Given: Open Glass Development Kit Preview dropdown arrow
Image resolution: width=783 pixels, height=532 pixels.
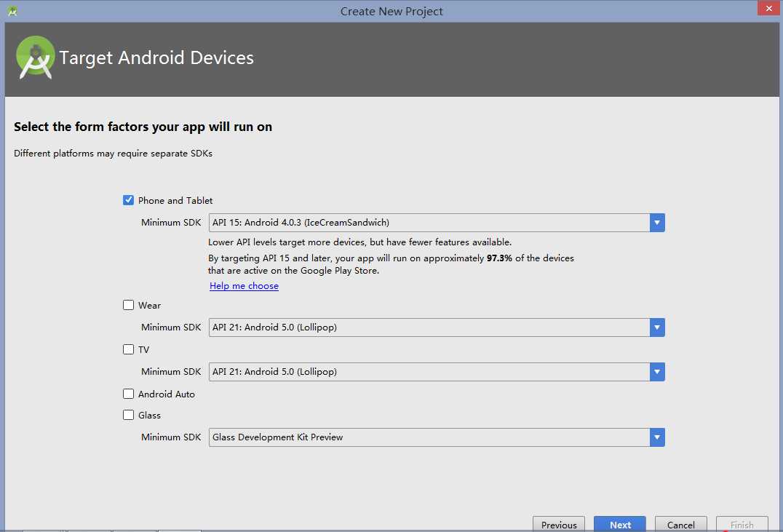Looking at the screenshot, I should coord(657,437).
